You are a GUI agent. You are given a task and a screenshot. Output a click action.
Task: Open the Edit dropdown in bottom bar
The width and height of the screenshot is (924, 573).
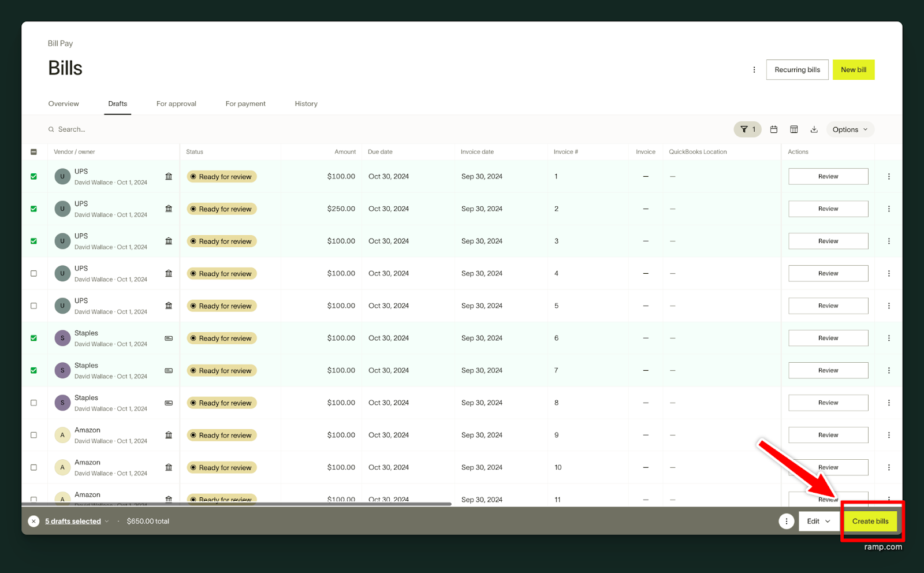[818, 522]
